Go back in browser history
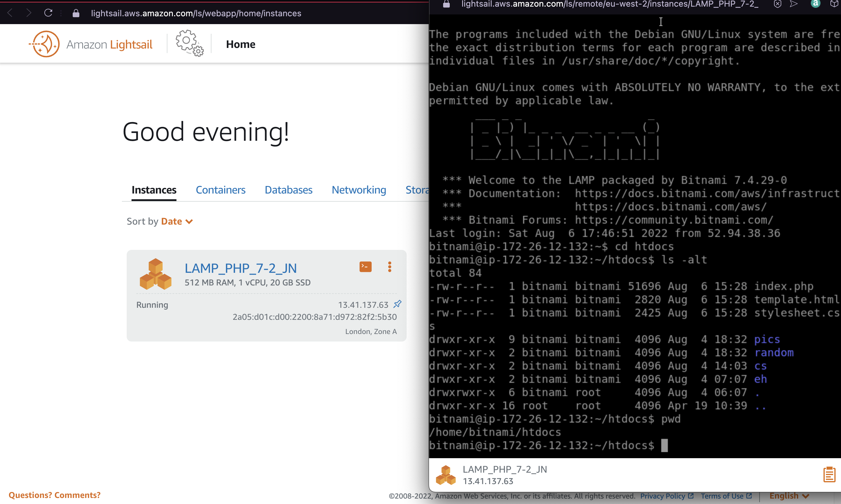841x504 pixels. click(10, 13)
